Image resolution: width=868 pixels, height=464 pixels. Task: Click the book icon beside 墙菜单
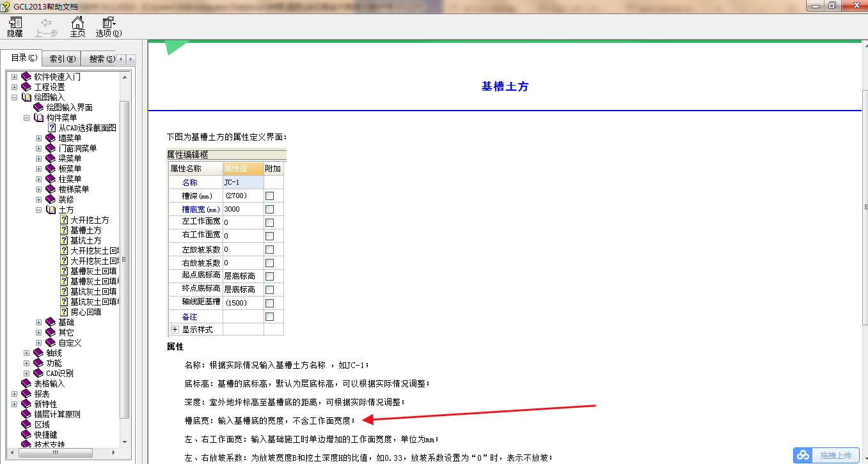[x=51, y=138]
